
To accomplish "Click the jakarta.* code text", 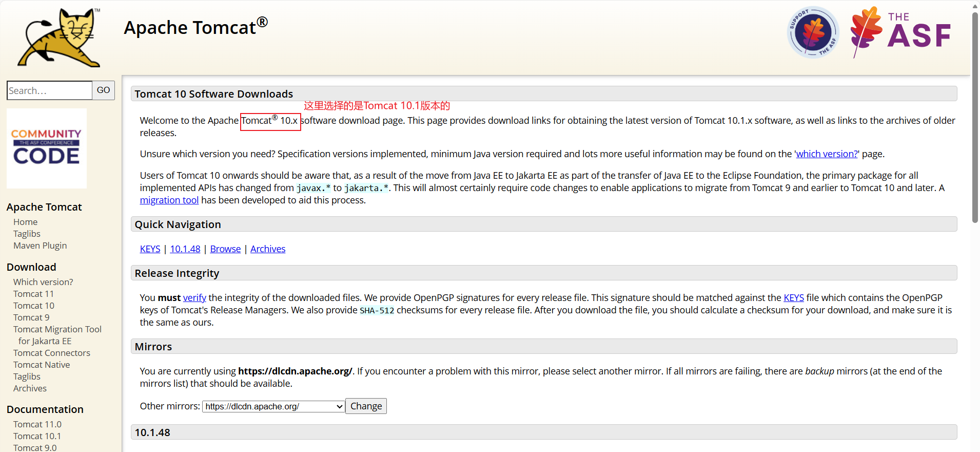I will point(366,188).
